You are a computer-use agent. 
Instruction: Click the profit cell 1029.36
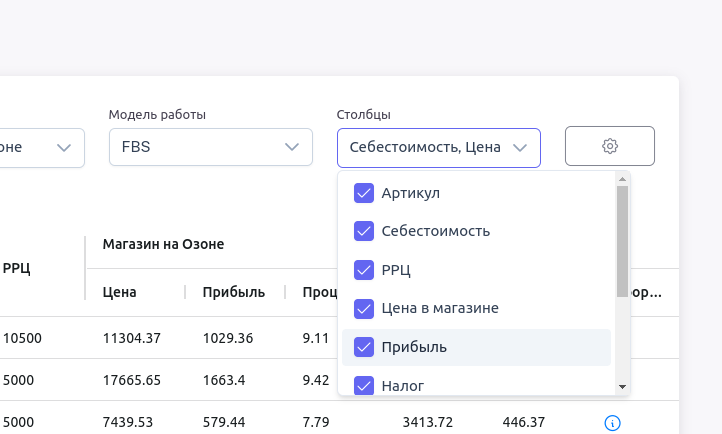[228, 338]
